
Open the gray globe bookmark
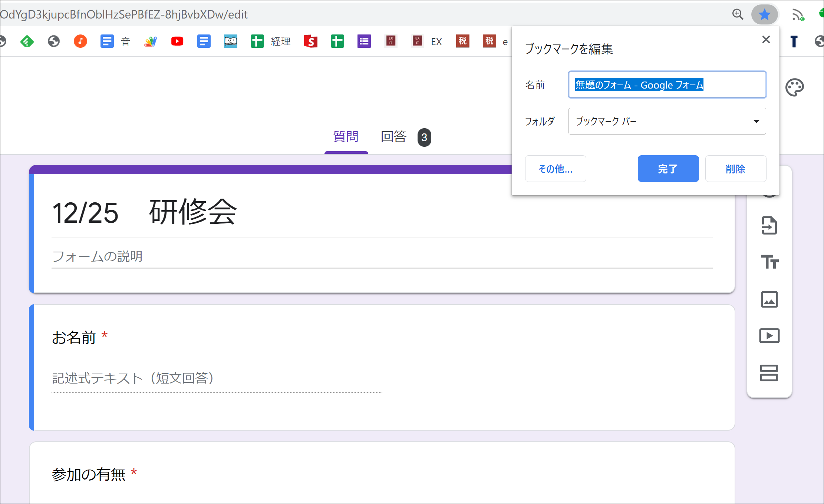53,41
